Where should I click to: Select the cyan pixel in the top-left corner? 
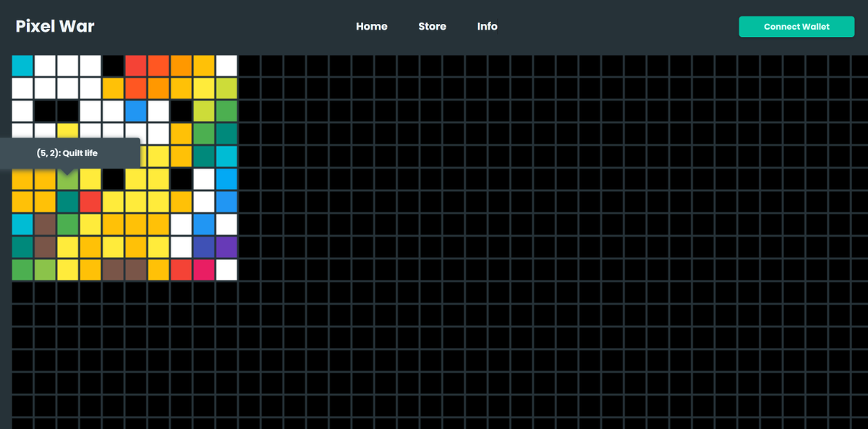(23, 65)
